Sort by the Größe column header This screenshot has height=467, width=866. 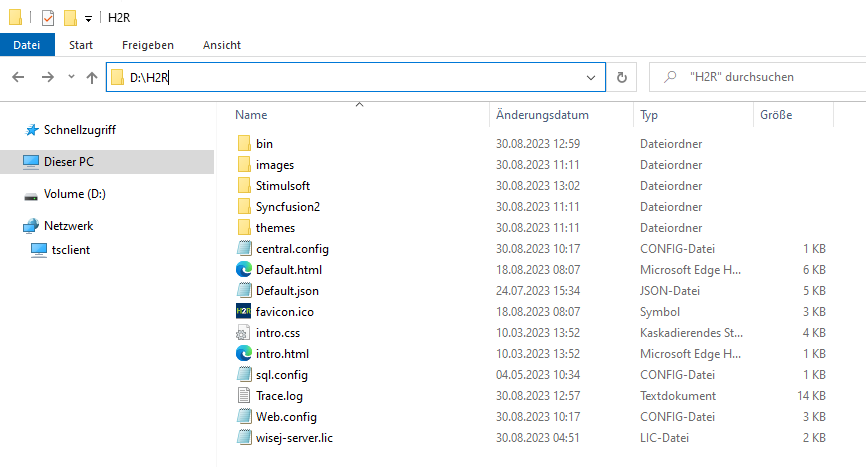[776, 115]
